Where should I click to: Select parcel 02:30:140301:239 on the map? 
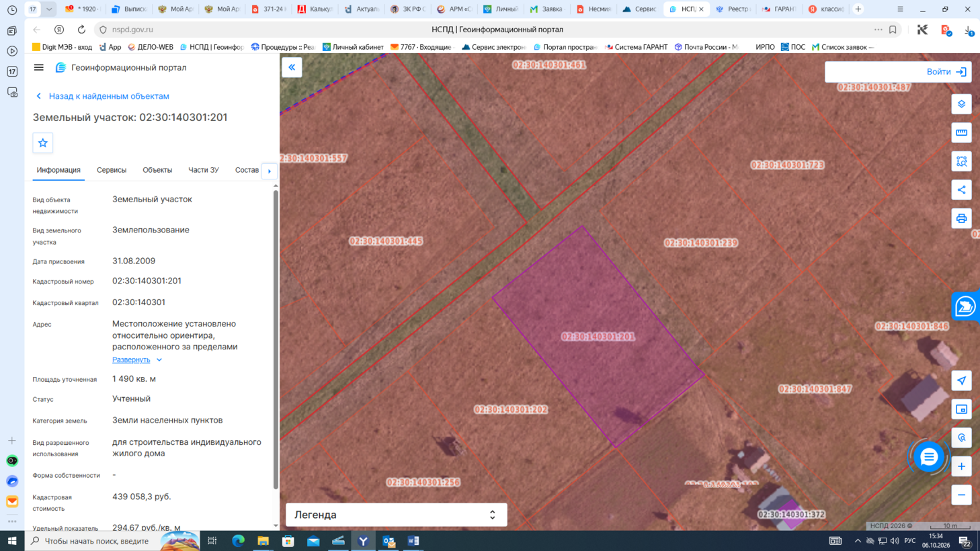point(701,243)
